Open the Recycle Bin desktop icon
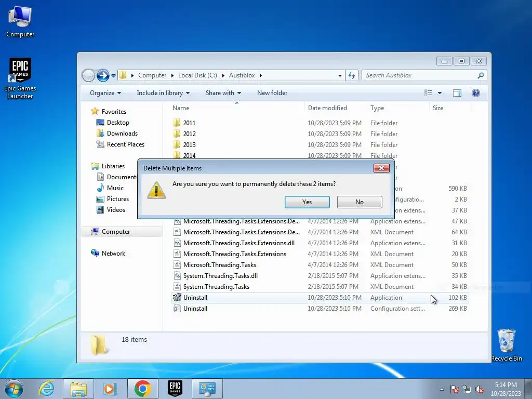The height and width of the screenshot is (399, 532). (x=507, y=345)
